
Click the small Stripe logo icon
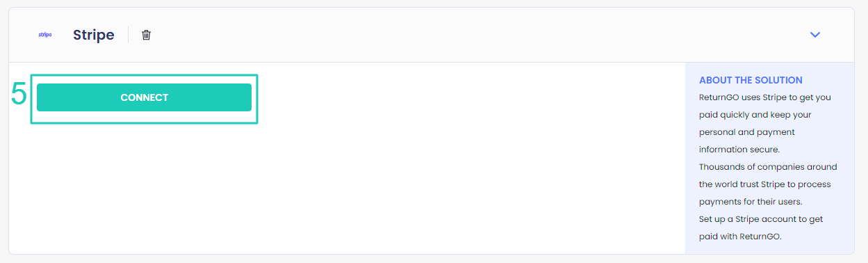coord(45,35)
